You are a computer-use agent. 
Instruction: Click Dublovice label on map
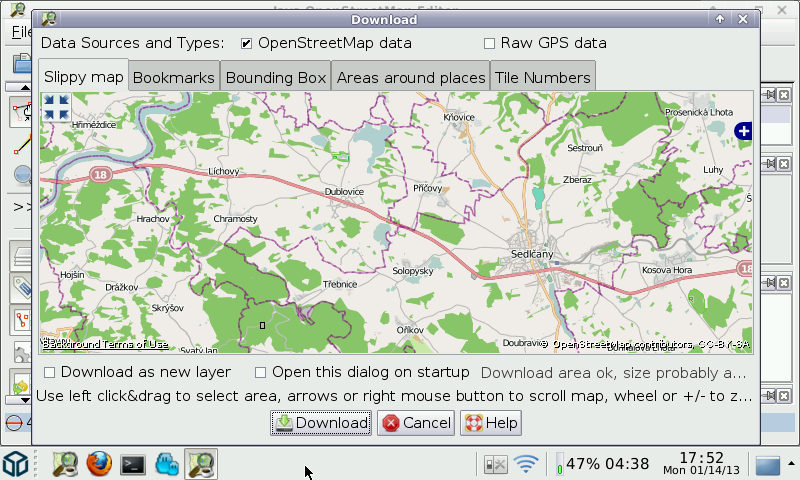(344, 192)
